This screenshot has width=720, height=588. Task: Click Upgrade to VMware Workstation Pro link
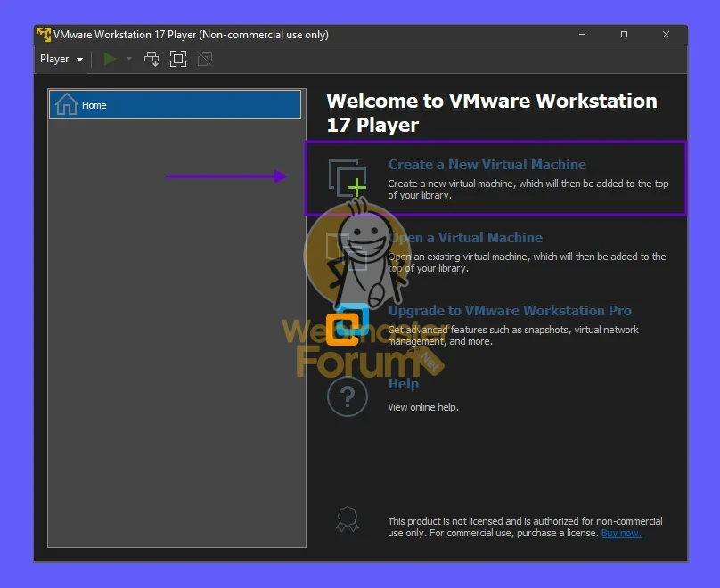[x=510, y=310]
